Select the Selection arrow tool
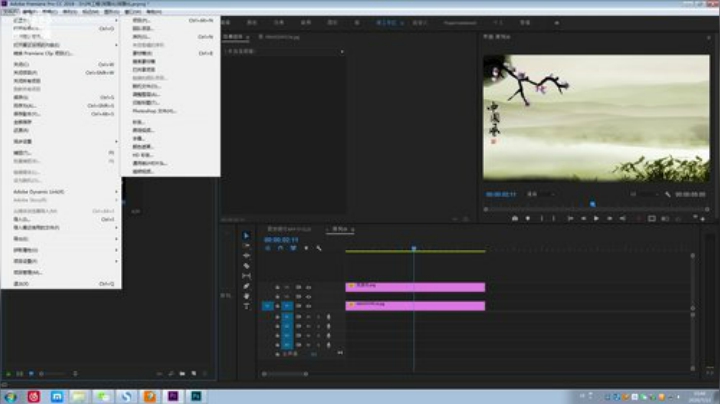The image size is (720, 404). click(x=246, y=236)
